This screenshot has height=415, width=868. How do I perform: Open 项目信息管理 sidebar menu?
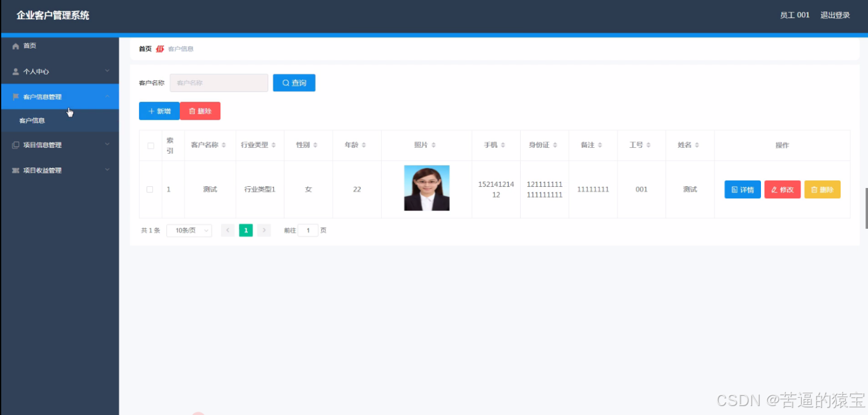click(60, 145)
